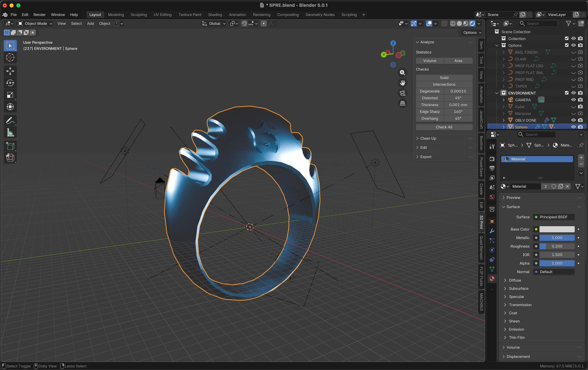Click the Volume statistics button
Image resolution: width=588 pixels, height=370 pixels.
click(x=430, y=61)
